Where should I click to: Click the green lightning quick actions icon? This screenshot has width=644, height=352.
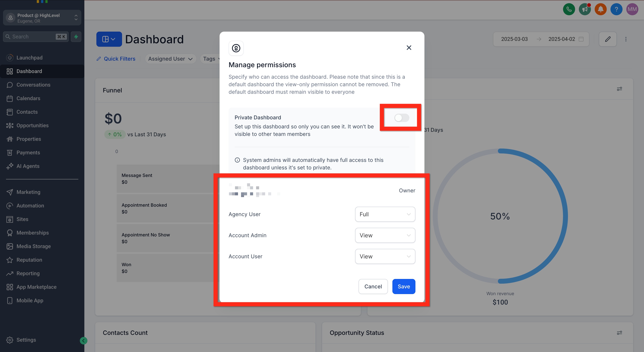76,37
